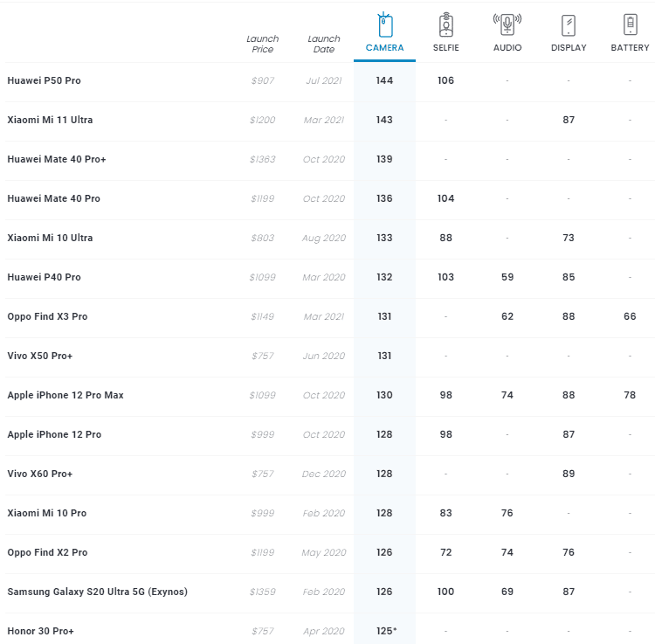The height and width of the screenshot is (644, 655).
Task: Open Samsung Galaxy S20 Ultra 5G (Exynos)
Action: pos(97,592)
